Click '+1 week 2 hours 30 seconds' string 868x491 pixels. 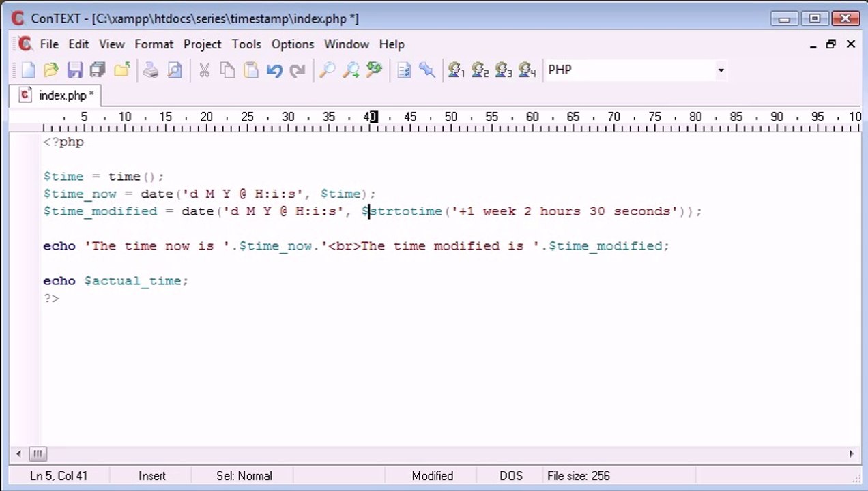coord(564,211)
